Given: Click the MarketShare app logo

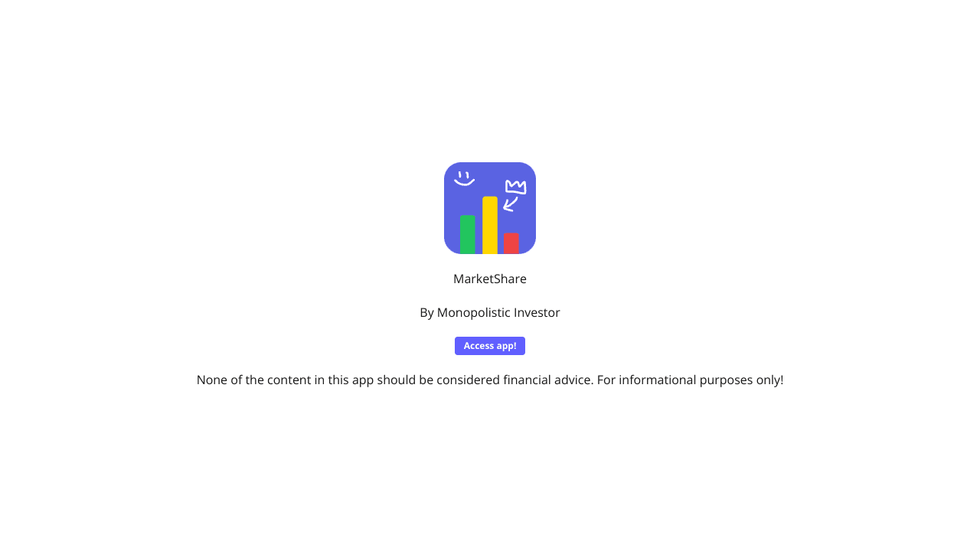Looking at the screenshot, I should point(490,208).
